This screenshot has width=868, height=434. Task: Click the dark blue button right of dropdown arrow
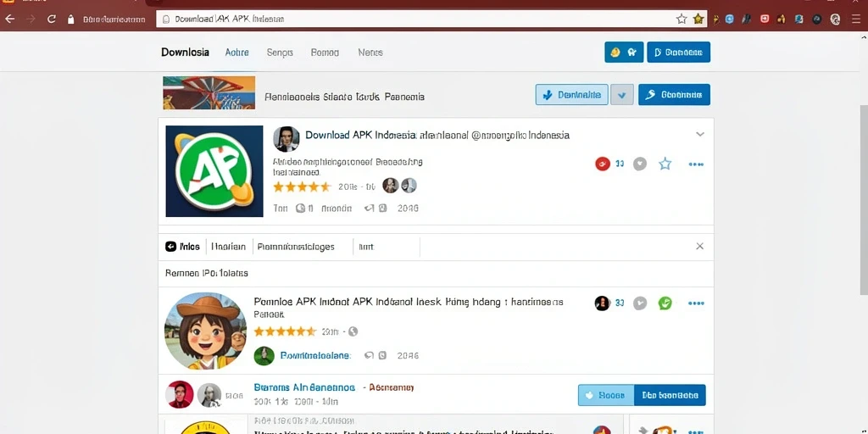click(674, 95)
